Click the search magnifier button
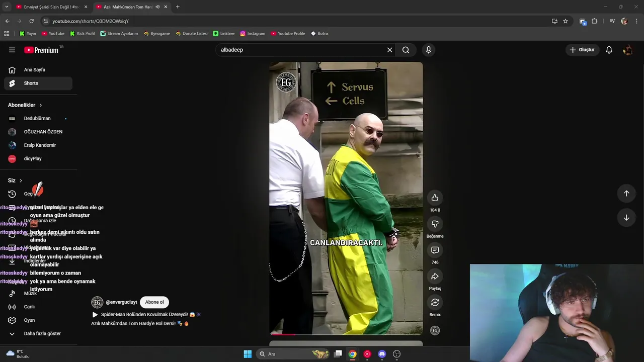 point(406,50)
